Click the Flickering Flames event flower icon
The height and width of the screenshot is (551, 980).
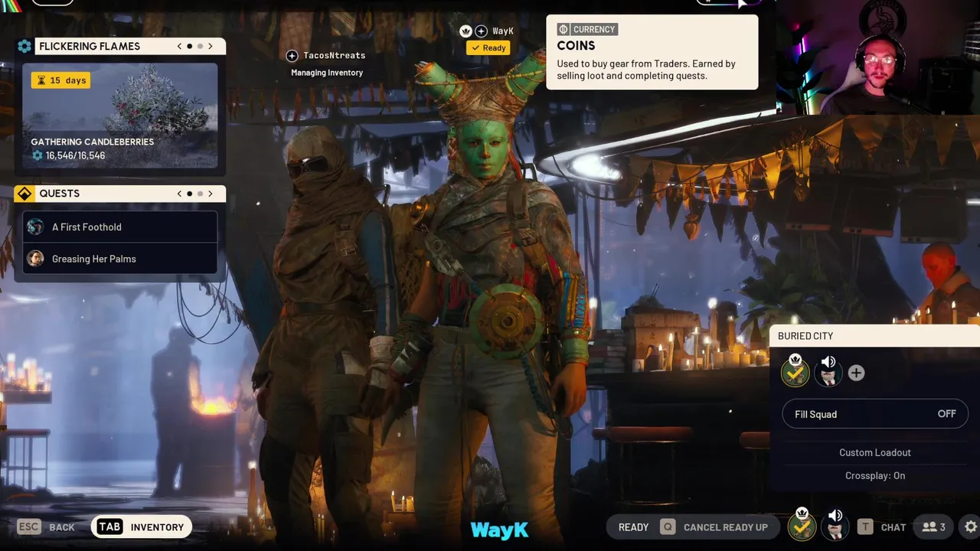24,47
